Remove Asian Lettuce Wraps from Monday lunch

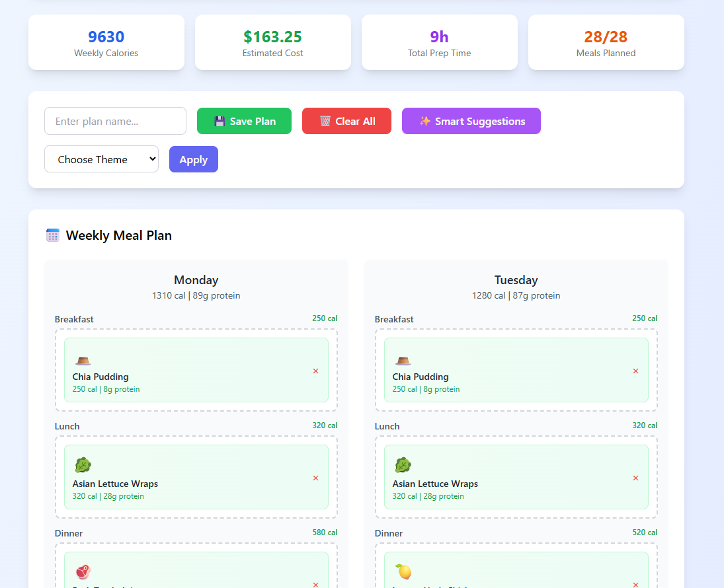coord(315,478)
